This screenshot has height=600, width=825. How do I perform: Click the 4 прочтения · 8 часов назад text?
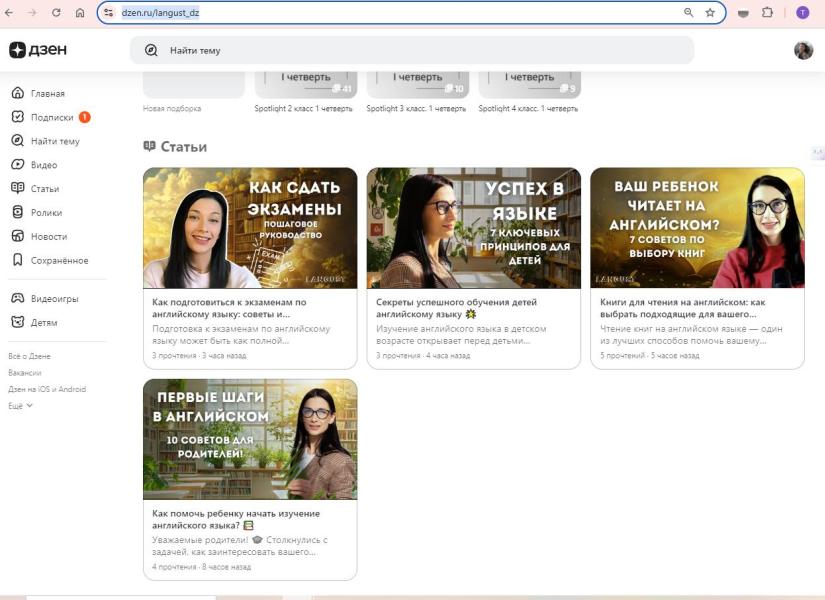[202, 567]
